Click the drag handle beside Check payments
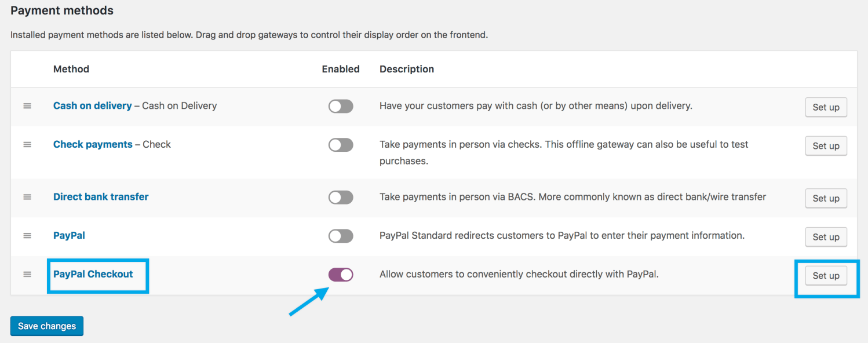This screenshot has width=868, height=343. 27,145
